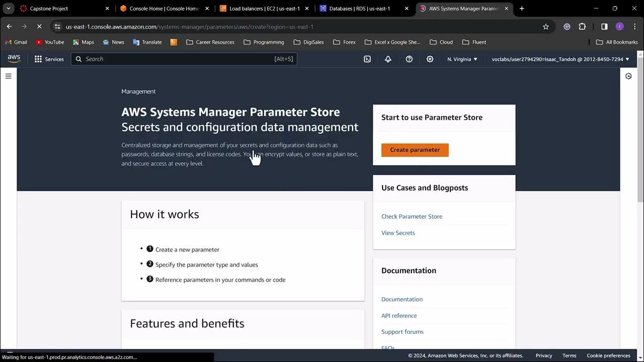Open the Chrome profile avatar

point(619,26)
